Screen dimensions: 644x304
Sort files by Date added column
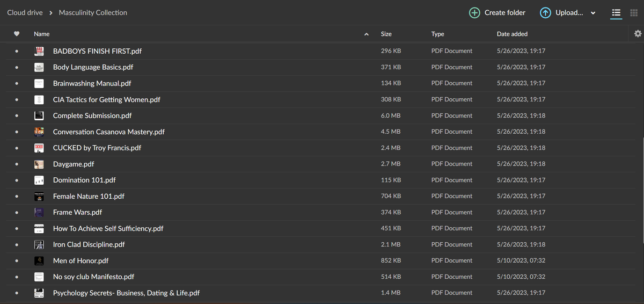[512, 34]
